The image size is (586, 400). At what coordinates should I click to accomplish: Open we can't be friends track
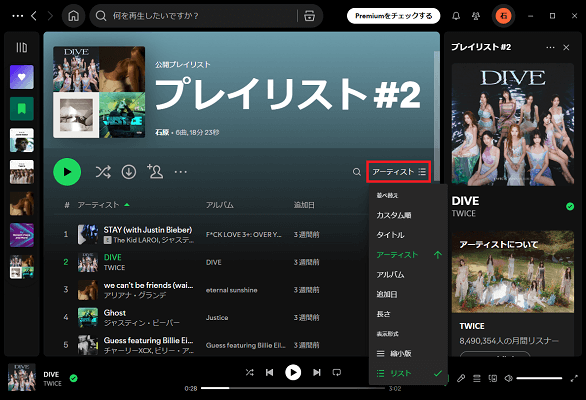pyautogui.click(x=148, y=285)
